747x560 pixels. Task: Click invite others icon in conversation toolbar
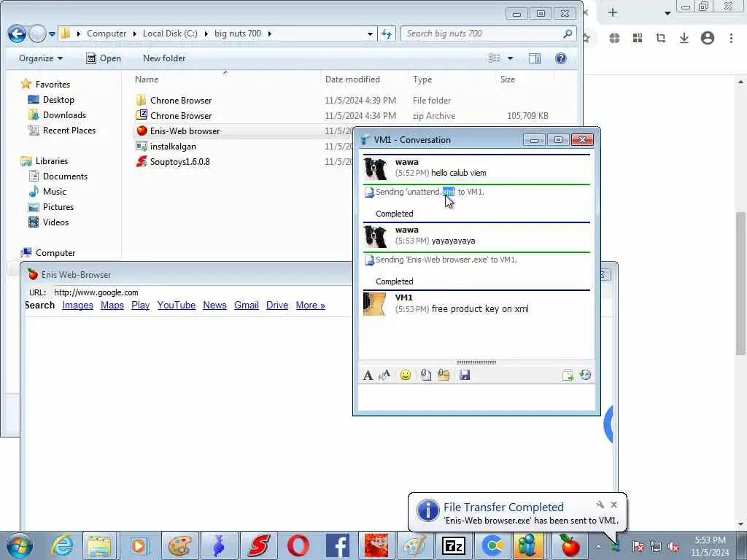568,376
